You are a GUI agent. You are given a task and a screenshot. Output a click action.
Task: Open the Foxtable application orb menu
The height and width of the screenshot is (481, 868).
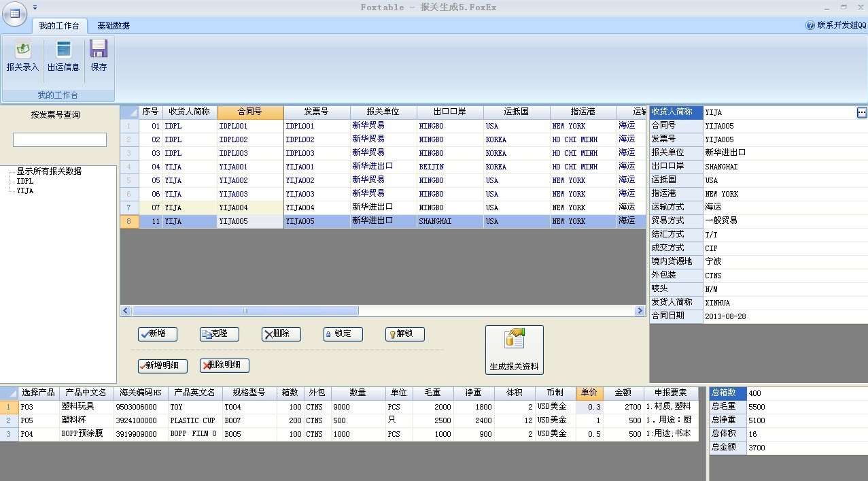tap(15, 14)
